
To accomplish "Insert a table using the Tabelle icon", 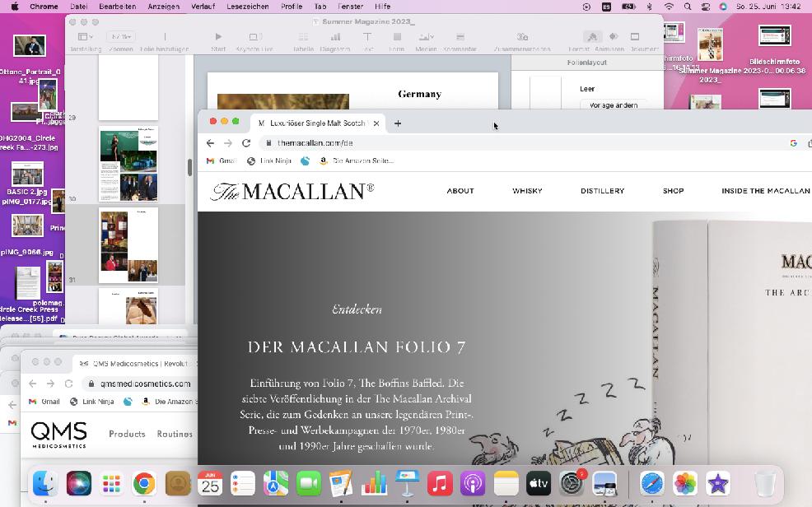I will (x=303, y=37).
